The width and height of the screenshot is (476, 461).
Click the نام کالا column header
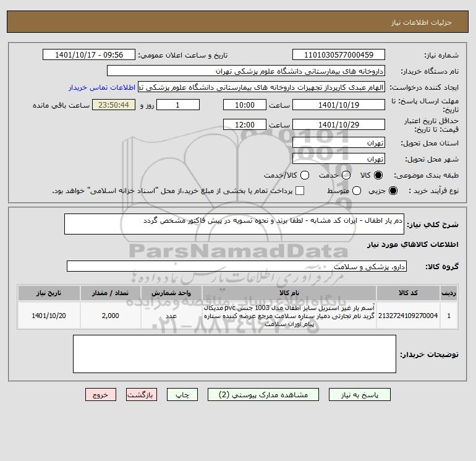point(289,293)
